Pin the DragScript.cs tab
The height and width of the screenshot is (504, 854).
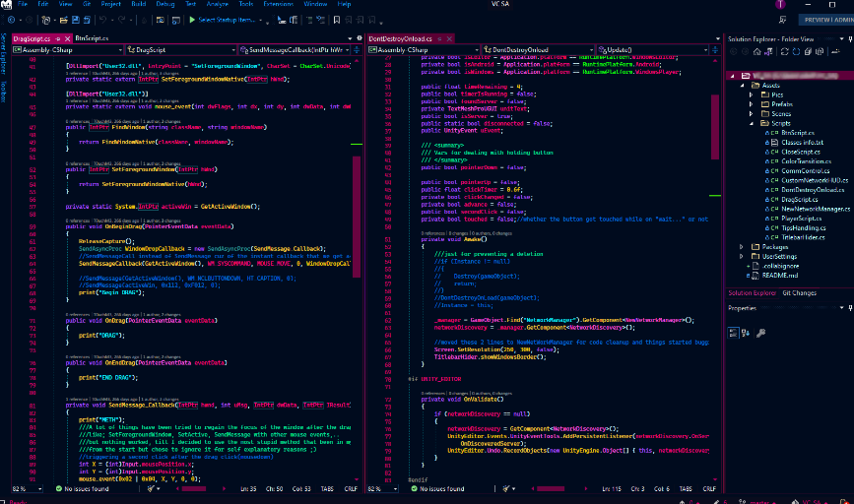(x=58, y=38)
